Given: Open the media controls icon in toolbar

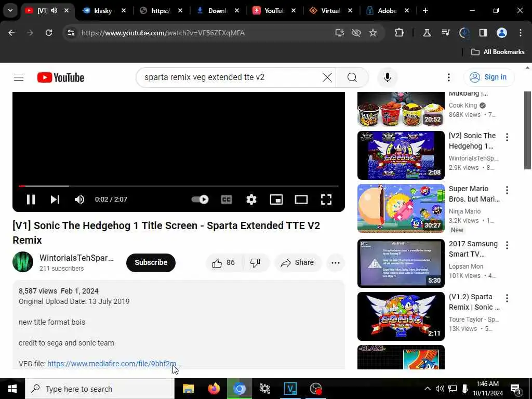Looking at the screenshot, I should 445,33.
